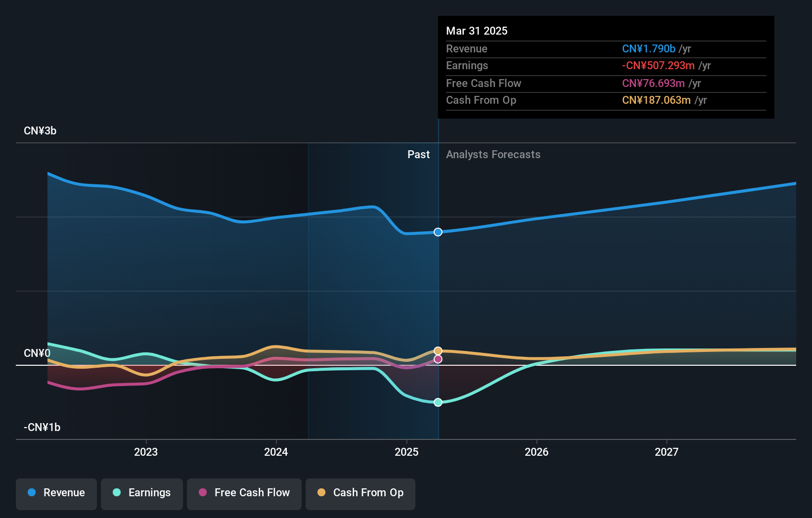812x518 pixels.
Task: Click the teal Earnings legend dot
Action: [x=117, y=492]
